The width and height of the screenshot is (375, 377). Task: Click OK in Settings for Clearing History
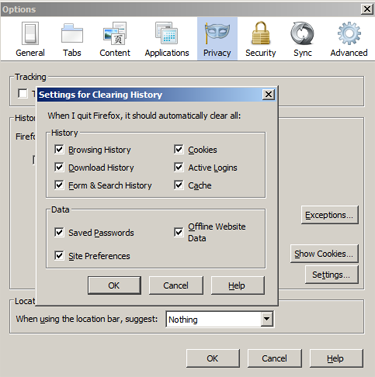click(x=114, y=285)
